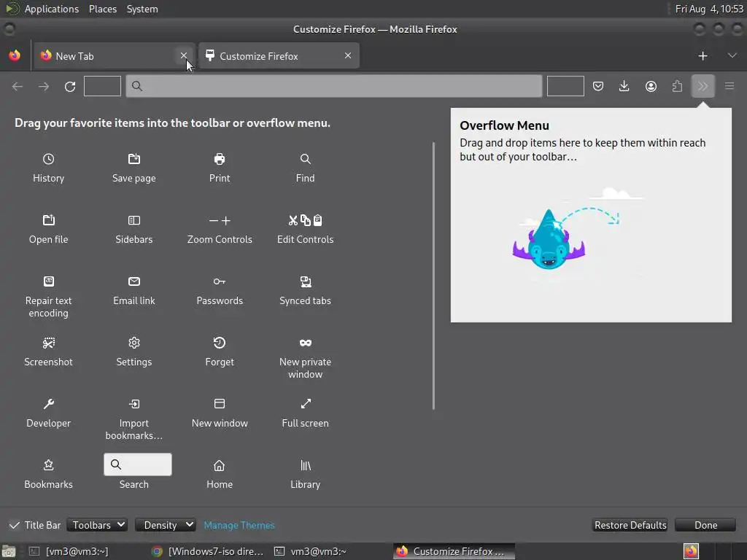Screen dimensions: 747x560
Task: Select the Email link envelope icon
Action: [x=134, y=281]
